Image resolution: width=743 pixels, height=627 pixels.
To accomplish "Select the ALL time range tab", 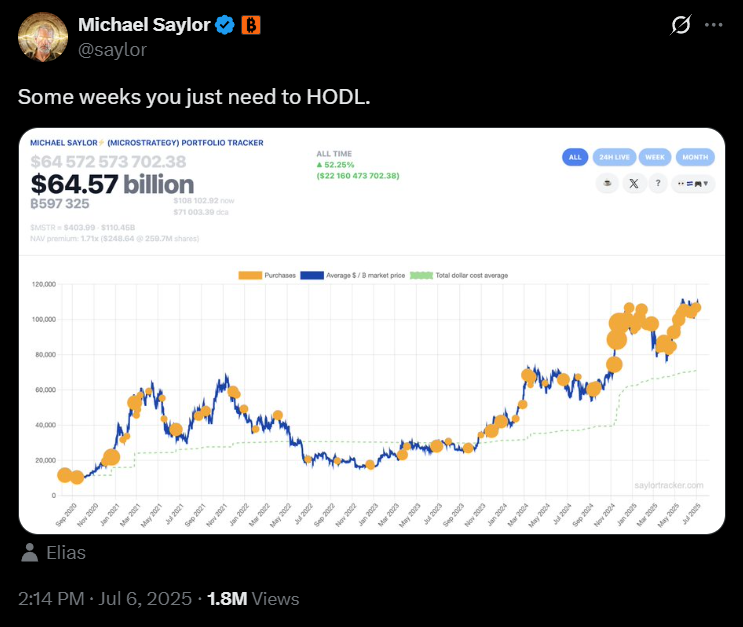I will point(575,157).
